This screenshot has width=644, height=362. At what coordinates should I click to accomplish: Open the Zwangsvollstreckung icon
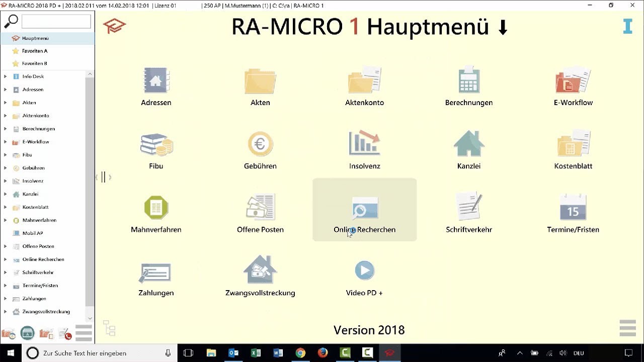click(260, 270)
